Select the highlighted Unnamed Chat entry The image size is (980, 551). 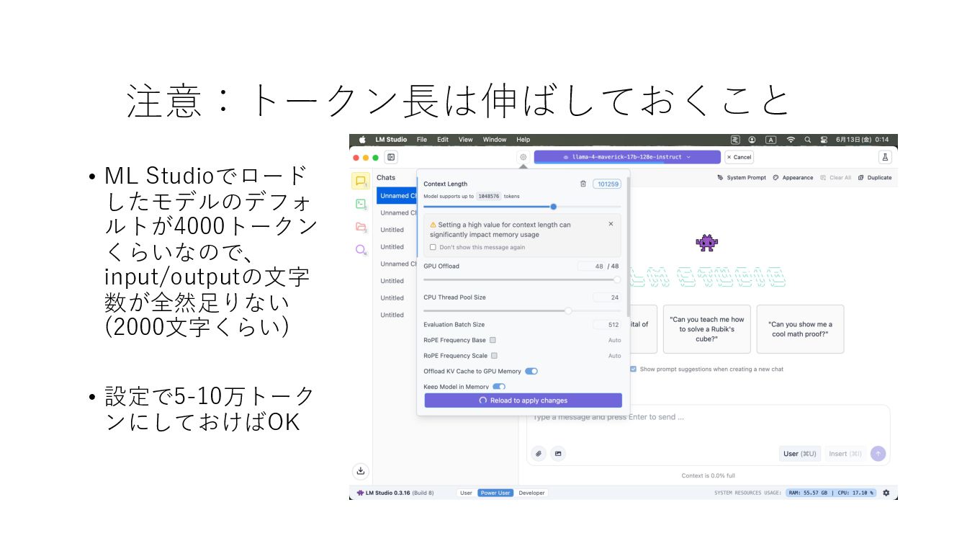click(x=397, y=196)
